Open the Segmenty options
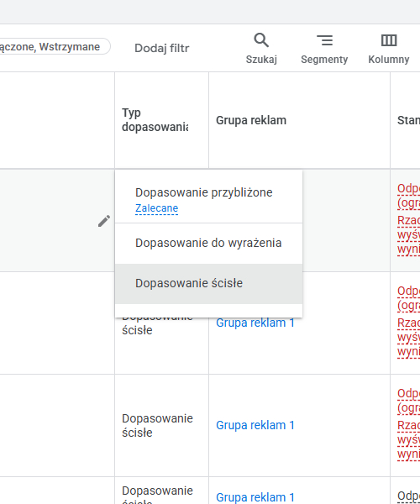 point(324,49)
